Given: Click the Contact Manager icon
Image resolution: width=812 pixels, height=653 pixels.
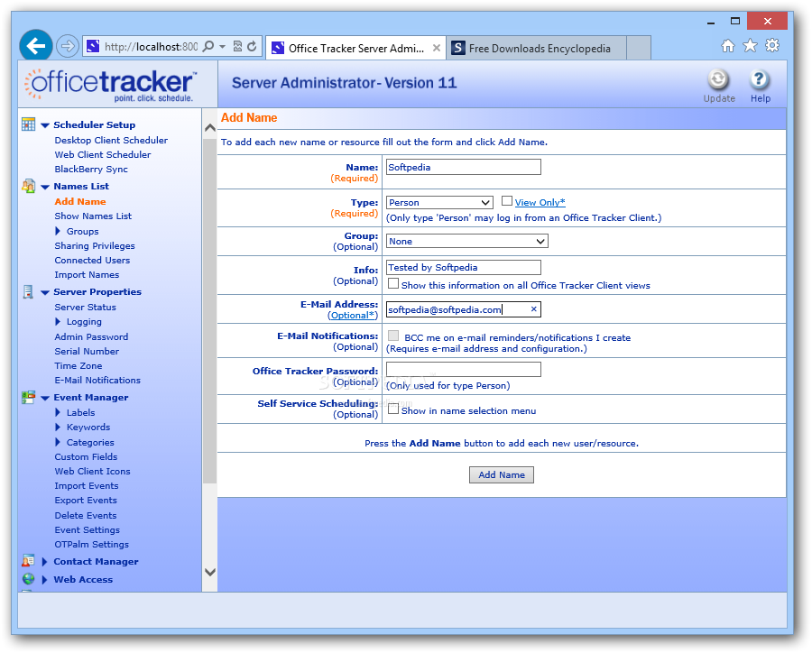Looking at the screenshot, I should (29, 561).
